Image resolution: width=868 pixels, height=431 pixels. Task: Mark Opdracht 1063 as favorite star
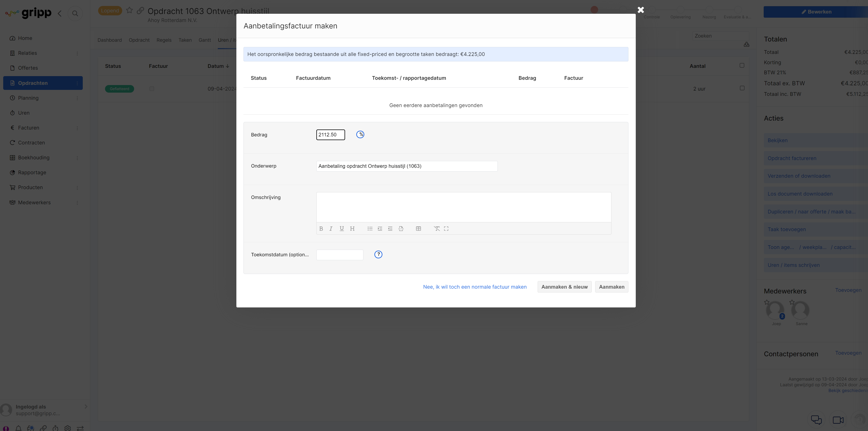click(129, 11)
